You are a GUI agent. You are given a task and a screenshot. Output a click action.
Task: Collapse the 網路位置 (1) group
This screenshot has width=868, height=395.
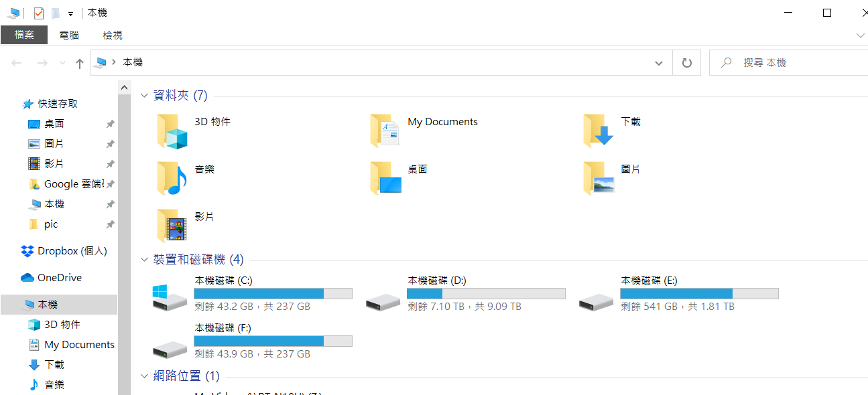(x=144, y=376)
